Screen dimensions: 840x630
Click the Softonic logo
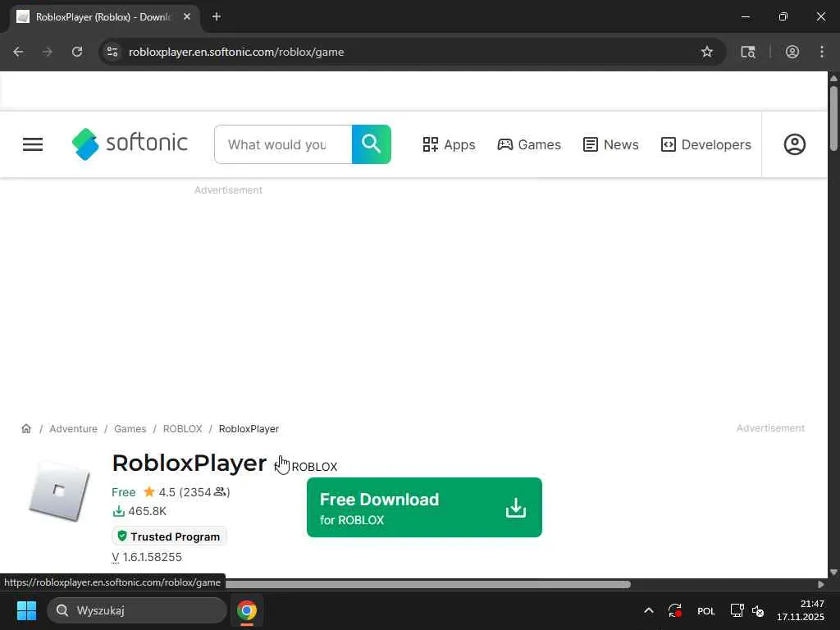tap(130, 144)
